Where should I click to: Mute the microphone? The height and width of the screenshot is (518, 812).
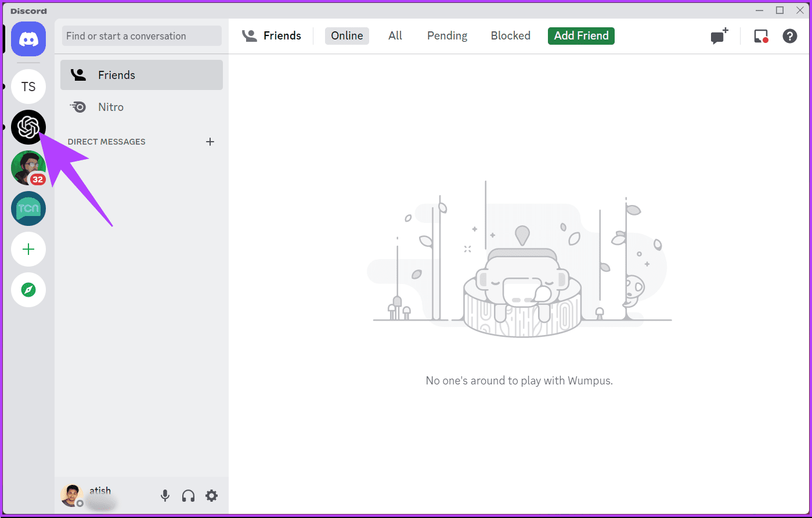[165, 495]
